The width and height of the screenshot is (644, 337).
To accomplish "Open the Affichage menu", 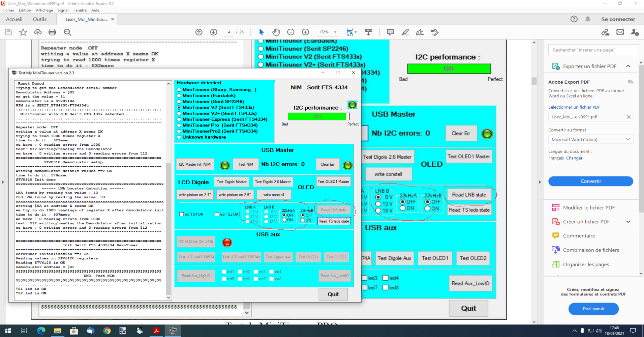I will tap(44, 10).
